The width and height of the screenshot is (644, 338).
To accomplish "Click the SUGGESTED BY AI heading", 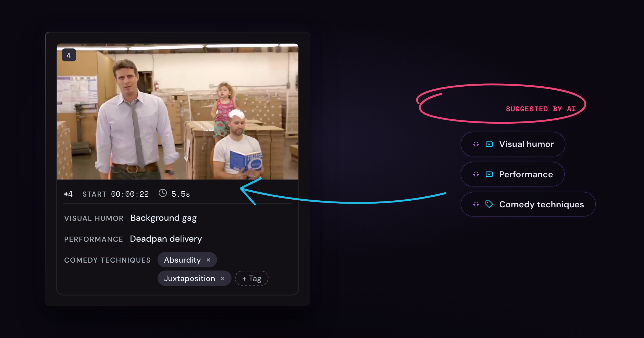I will click(x=541, y=109).
